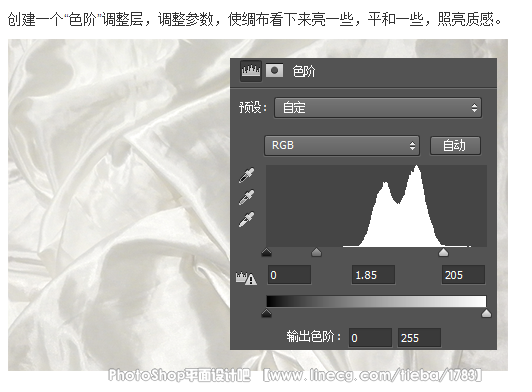532x392 pixels.
Task: Click the highlight input field showing 205
Action: click(x=463, y=275)
